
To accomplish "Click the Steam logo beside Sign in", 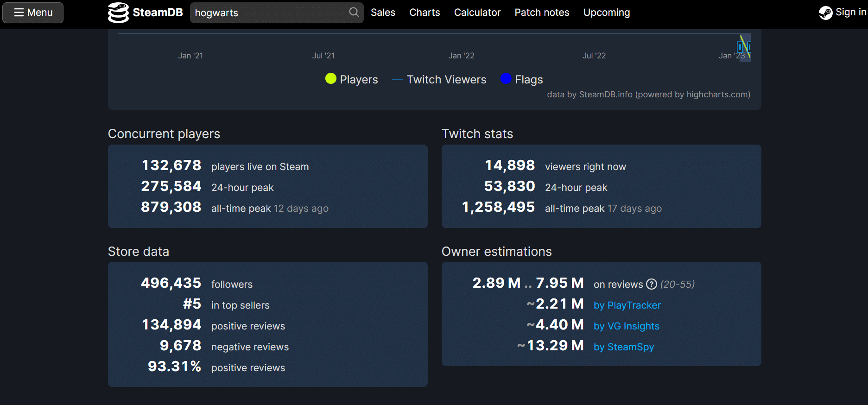I will coord(825,13).
